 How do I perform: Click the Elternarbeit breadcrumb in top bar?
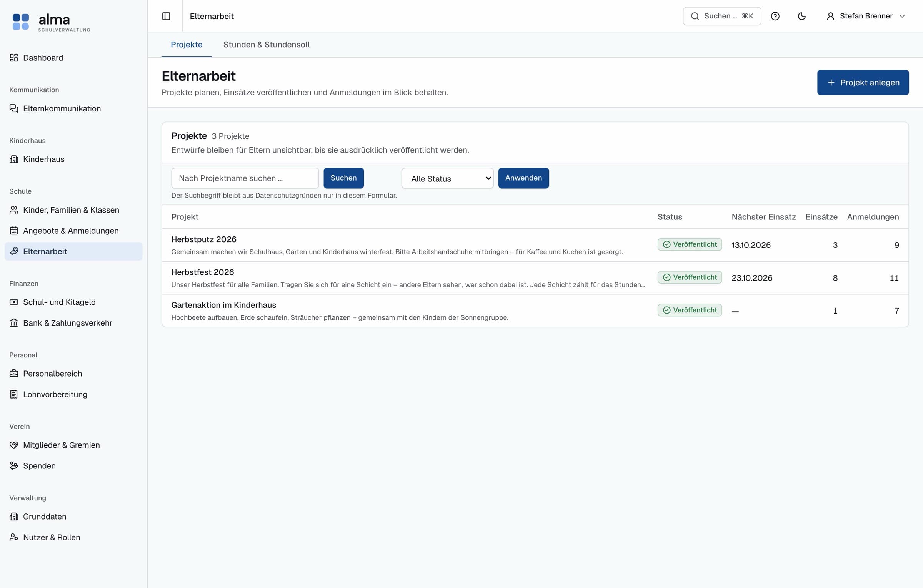212,16
